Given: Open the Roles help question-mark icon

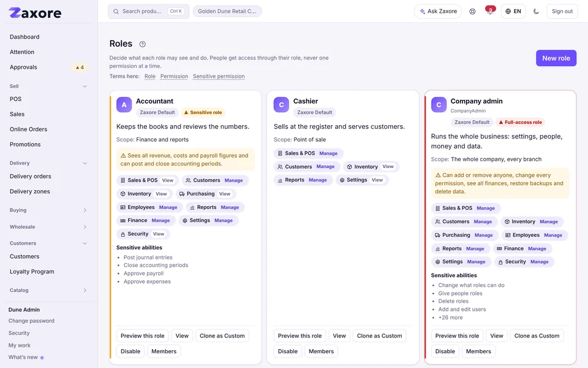Looking at the screenshot, I should tap(143, 44).
